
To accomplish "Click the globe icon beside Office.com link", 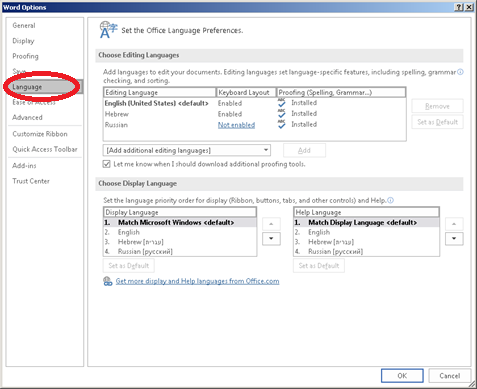I will pyautogui.click(x=108, y=281).
